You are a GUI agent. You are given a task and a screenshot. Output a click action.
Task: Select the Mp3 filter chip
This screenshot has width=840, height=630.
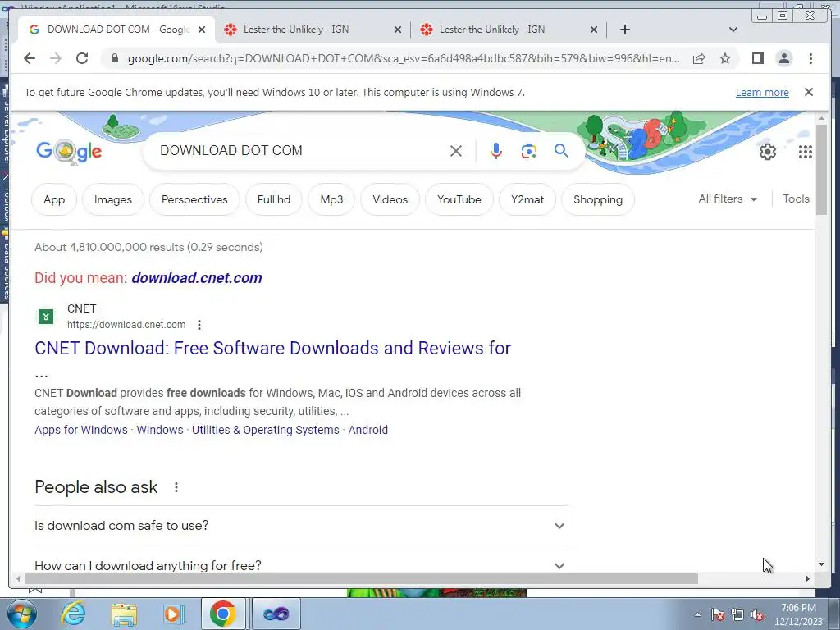coord(331,200)
